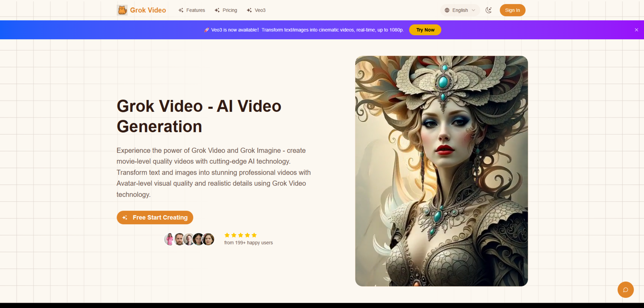This screenshot has width=644, height=308.
Task: Go to the Pricing page
Action: pos(229,10)
